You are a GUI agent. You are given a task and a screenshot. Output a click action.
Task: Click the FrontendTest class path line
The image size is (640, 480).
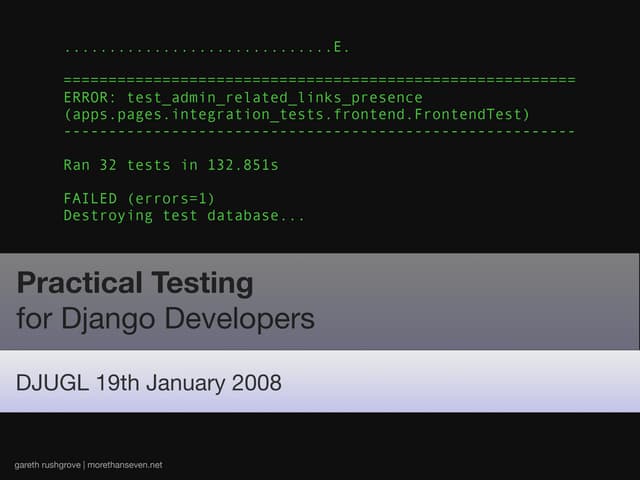pyautogui.click(x=296, y=115)
